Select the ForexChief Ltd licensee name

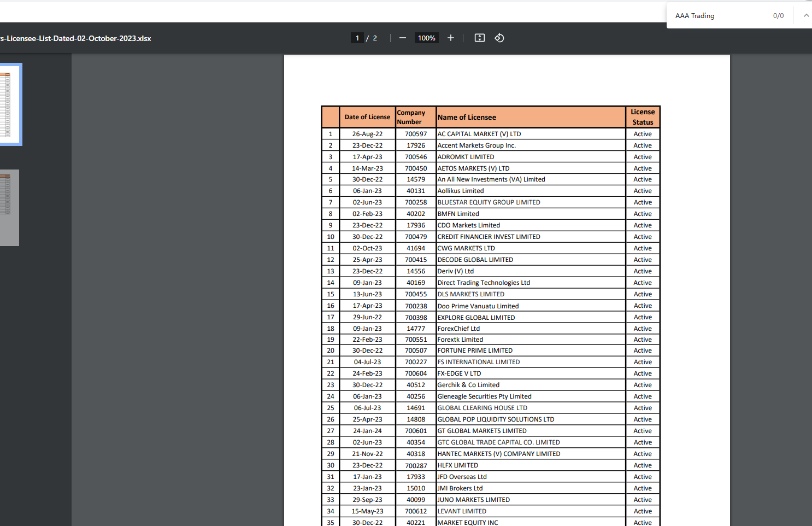coord(458,329)
